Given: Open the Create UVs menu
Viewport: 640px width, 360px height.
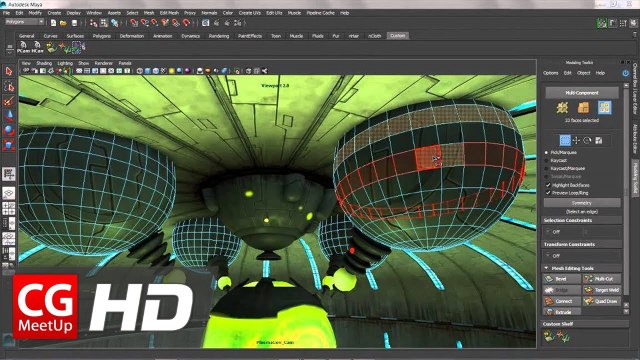Looking at the screenshot, I should tap(249, 13).
